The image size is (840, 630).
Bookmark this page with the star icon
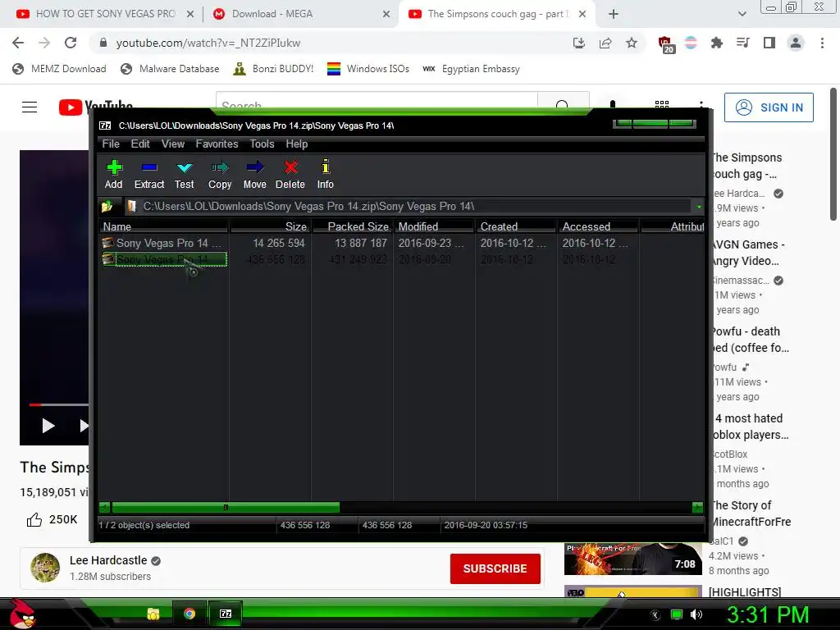click(632, 43)
